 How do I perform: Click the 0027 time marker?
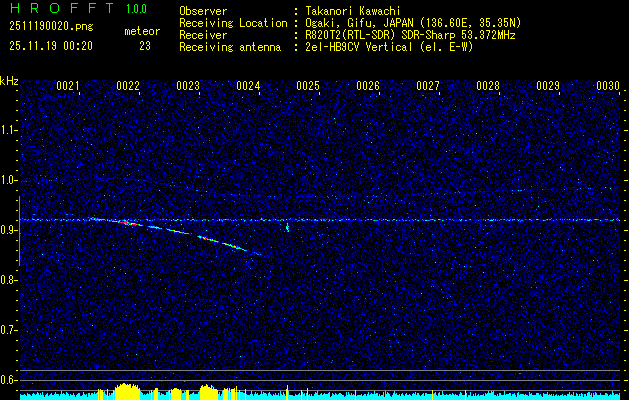tap(428, 87)
